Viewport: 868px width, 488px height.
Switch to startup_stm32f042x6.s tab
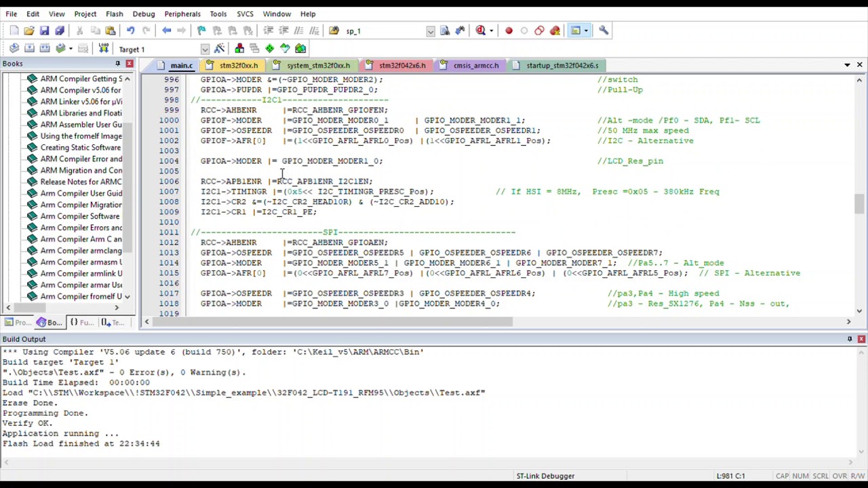[556, 66]
